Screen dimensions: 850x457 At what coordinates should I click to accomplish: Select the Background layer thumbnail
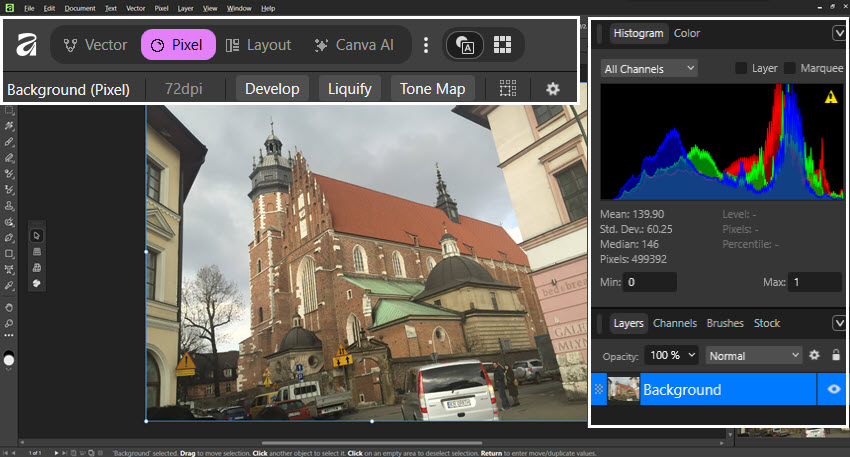click(623, 389)
